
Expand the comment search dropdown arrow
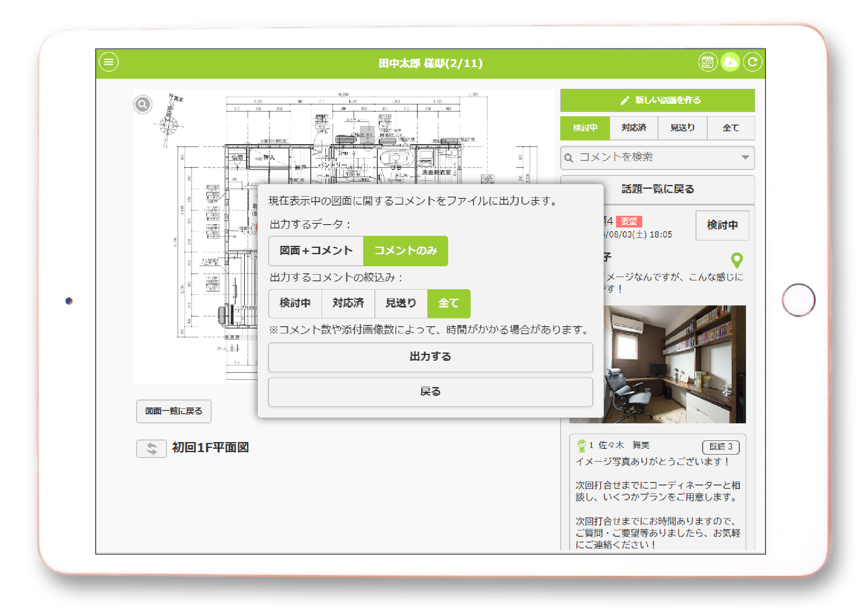(x=745, y=157)
